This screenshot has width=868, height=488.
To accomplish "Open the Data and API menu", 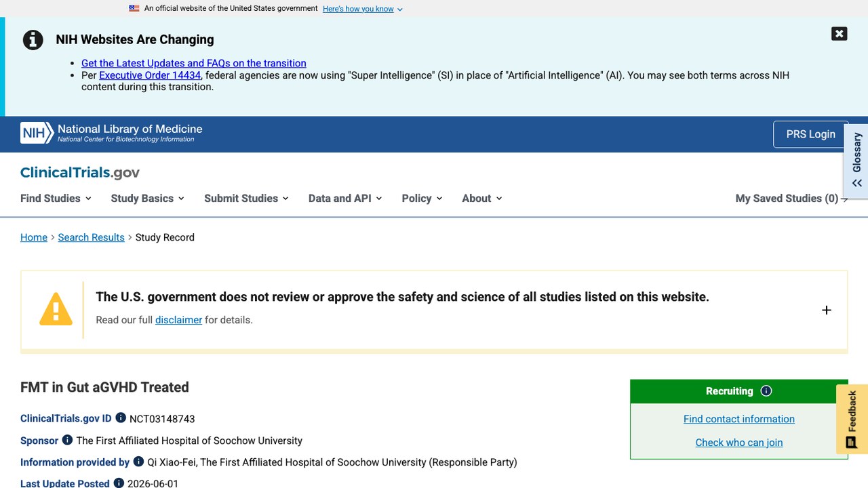I will click(x=345, y=198).
